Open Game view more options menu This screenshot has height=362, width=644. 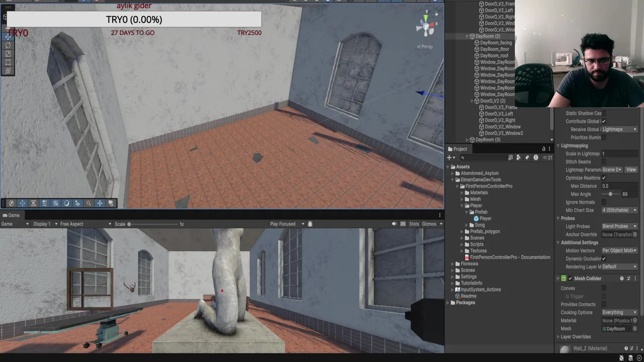pyautogui.click(x=440, y=215)
